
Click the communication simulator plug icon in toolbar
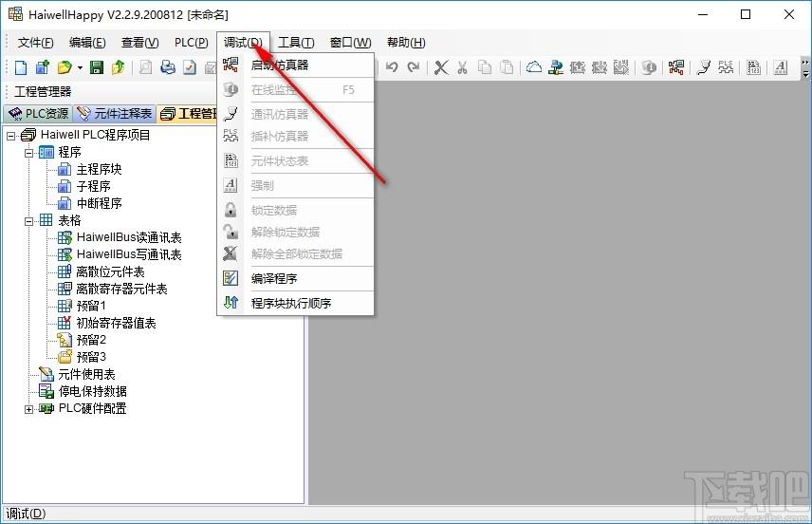[704, 67]
